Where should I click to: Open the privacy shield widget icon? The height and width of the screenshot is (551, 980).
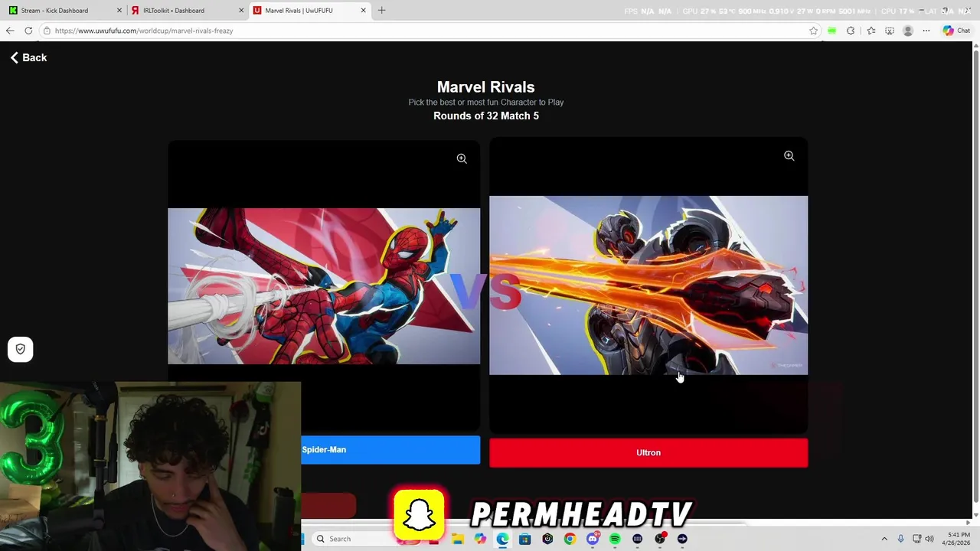[21, 349]
